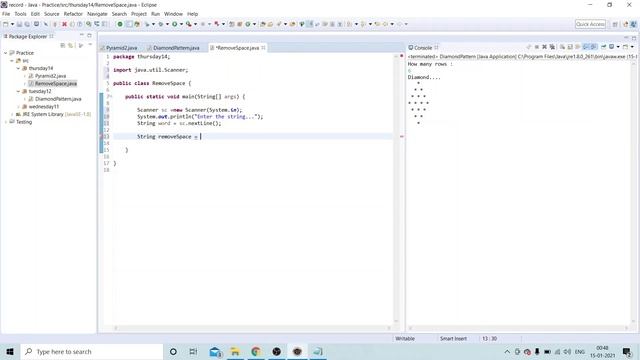Click the Console horizontal scrollbar
The height and width of the screenshot is (360, 640).
(518, 328)
